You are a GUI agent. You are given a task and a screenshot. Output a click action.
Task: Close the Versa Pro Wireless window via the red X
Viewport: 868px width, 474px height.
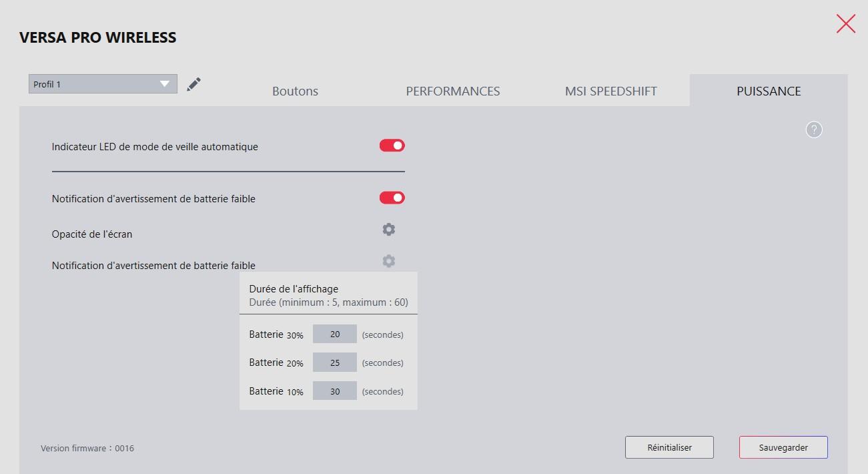(845, 23)
